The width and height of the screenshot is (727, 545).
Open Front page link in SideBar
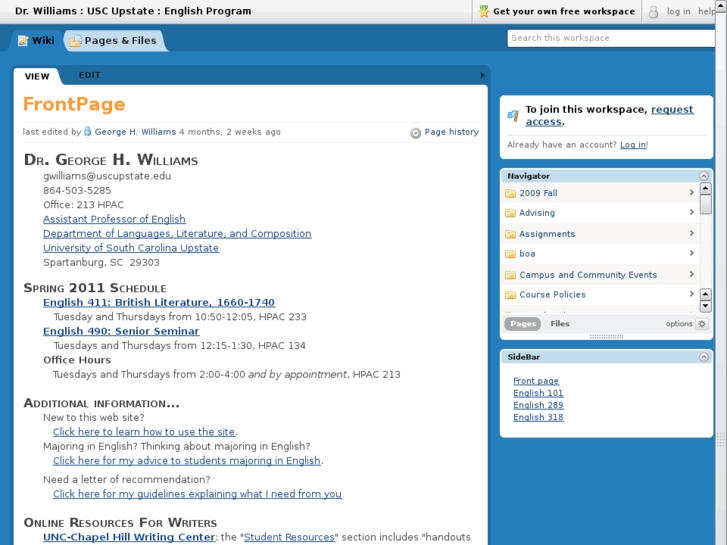pos(536,381)
